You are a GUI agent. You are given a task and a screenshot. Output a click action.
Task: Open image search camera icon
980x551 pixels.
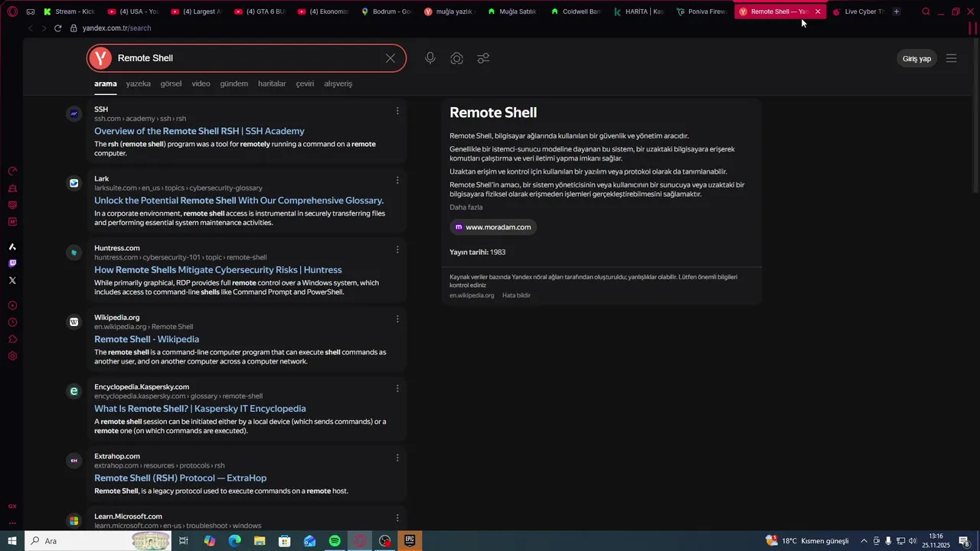[457, 58]
